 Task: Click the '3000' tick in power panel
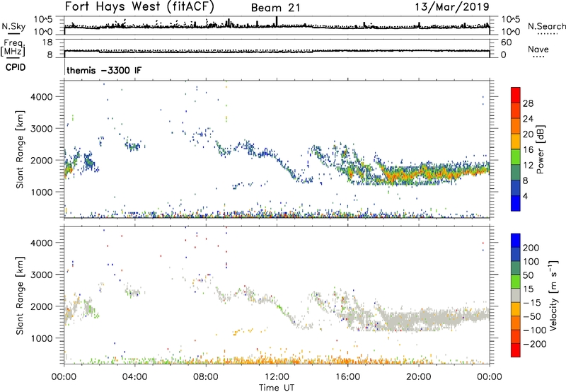(x=41, y=129)
